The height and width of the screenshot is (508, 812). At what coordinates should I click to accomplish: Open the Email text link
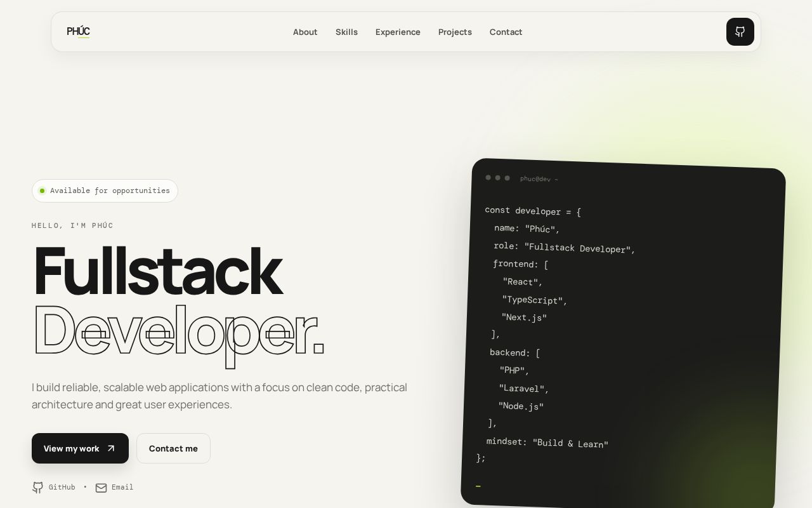122,487
